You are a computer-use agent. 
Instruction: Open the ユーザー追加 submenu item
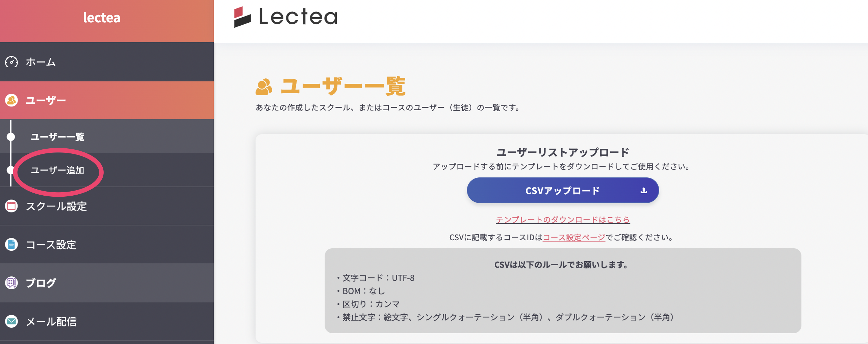tap(57, 170)
